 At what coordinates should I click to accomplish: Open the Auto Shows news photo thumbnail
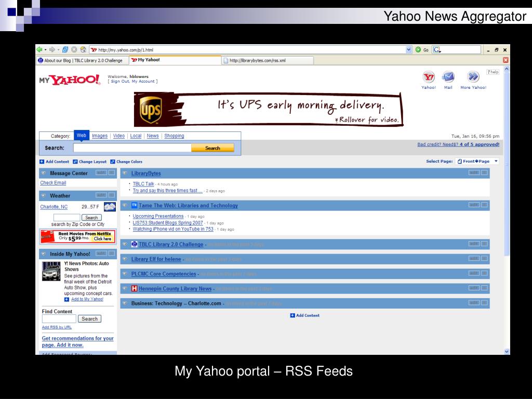tap(51, 271)
